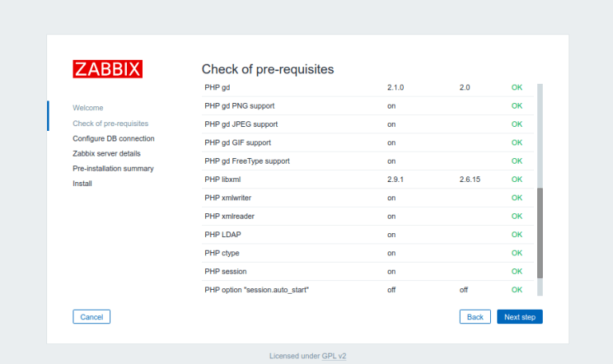Click the PHP libxml row
The width and height of the screenshot is (613, 364).
[x=367, y=180]
